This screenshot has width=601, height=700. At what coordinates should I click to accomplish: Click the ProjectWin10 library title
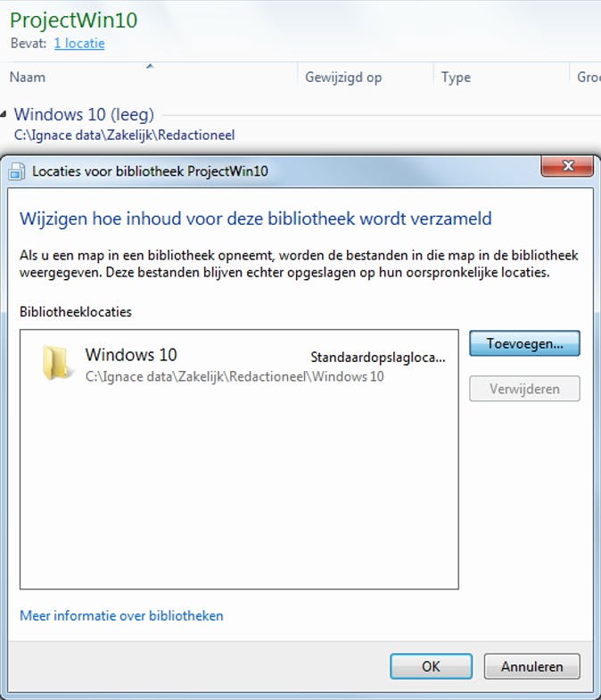(74, 21)
